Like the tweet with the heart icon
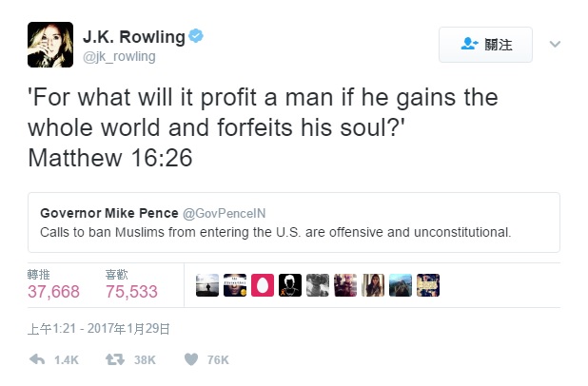The image size is (588, 386). [x=191, y=359]
